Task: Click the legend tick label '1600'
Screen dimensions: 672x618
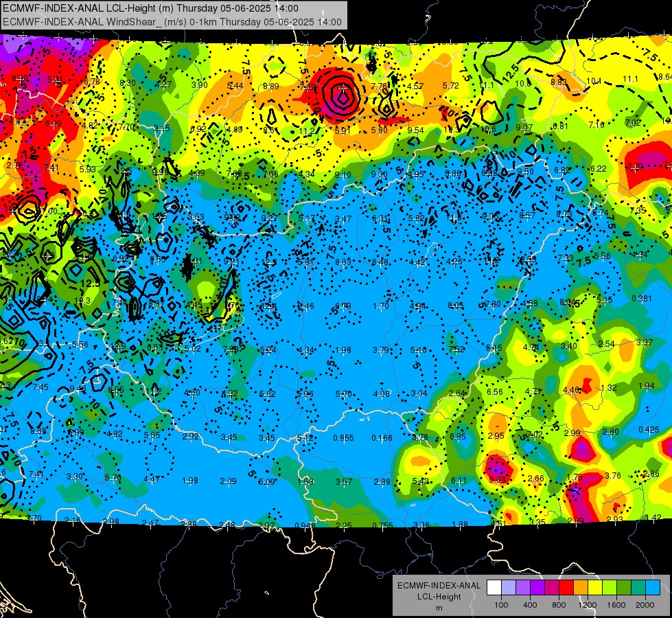Action: click(616, 605)
